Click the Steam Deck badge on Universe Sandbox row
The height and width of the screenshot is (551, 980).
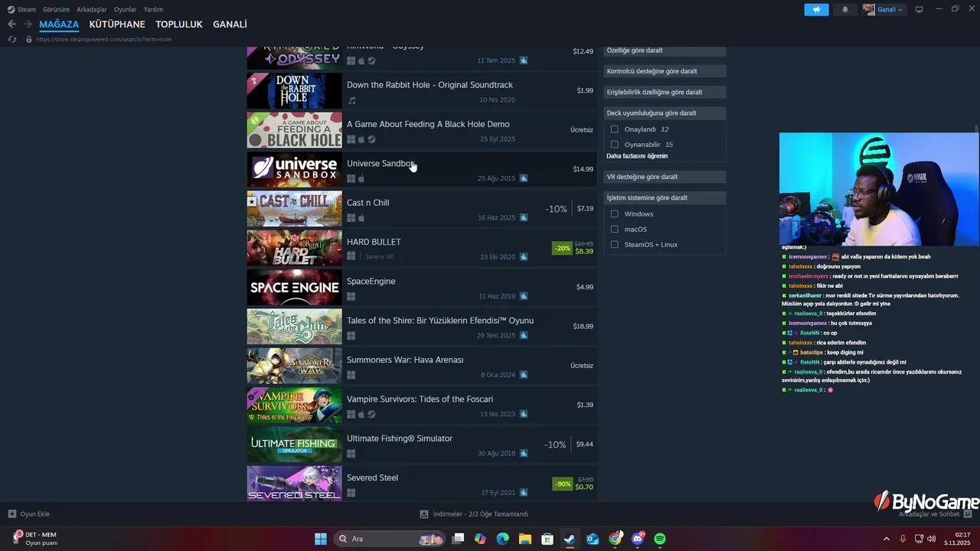click(524, 178)
